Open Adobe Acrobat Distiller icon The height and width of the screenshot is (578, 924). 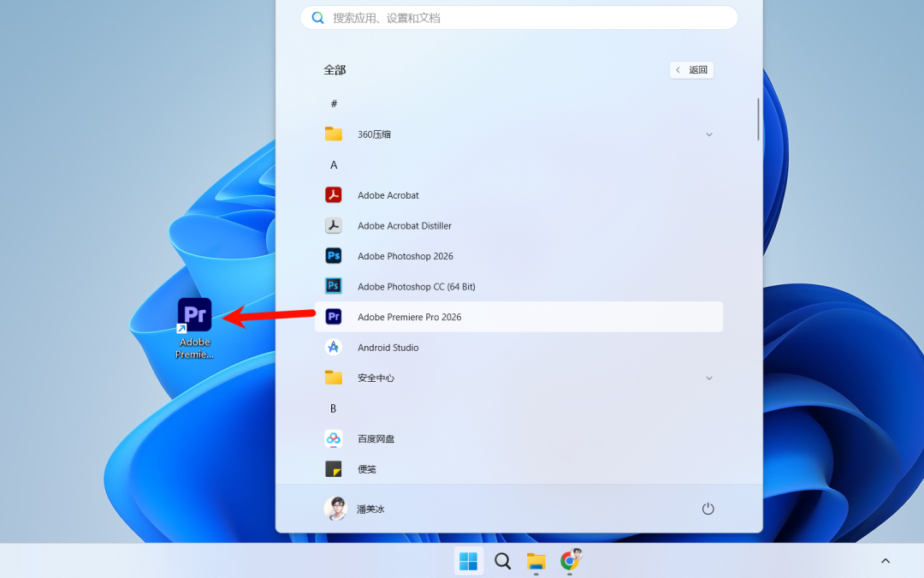(334, 226)
